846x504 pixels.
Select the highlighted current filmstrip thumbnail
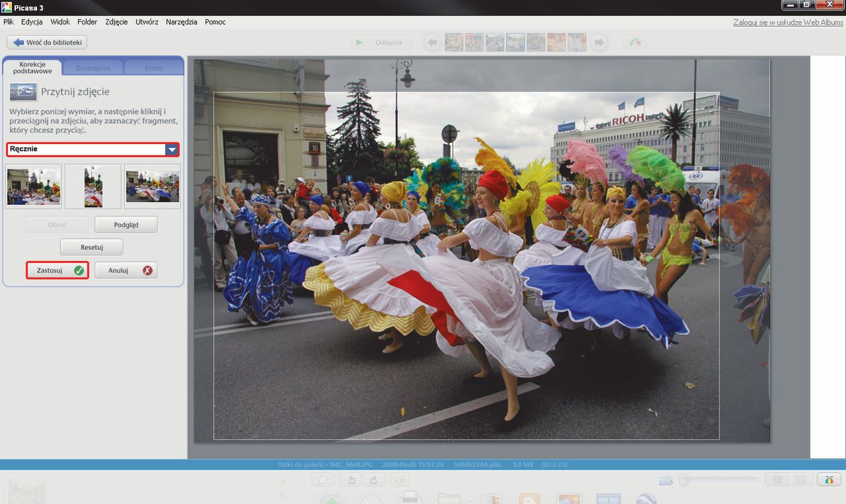coord(516,42)
